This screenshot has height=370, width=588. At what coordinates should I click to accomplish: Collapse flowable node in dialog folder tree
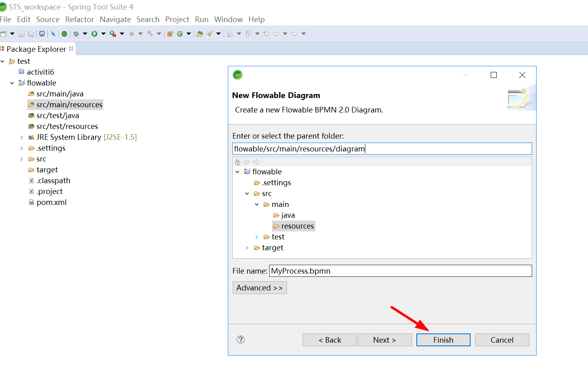238,172
